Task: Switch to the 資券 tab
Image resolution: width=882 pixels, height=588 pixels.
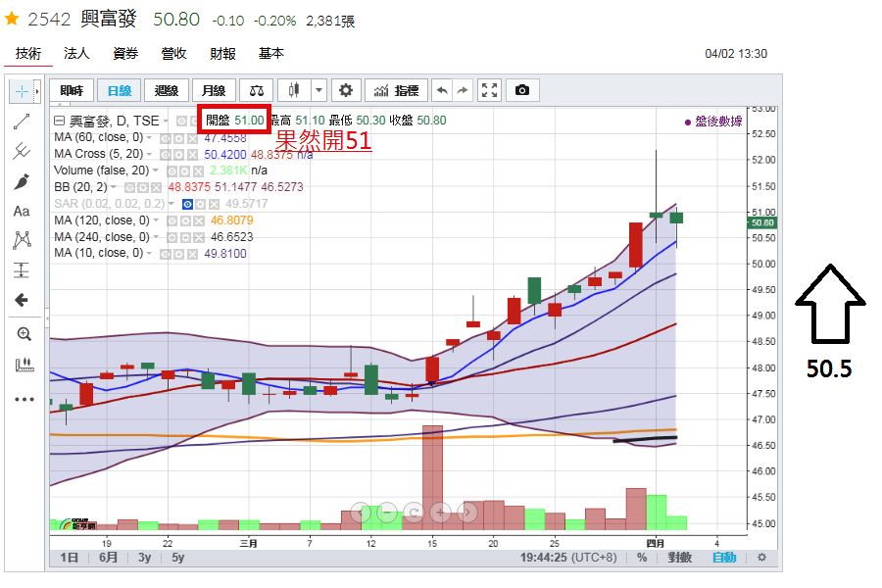Action: (x=125, y=54)
